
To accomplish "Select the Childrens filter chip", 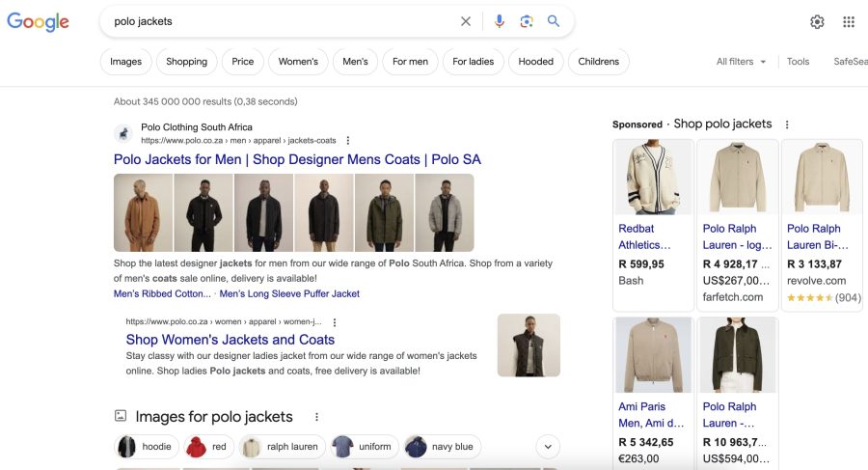I will click(x=598, y=62).
